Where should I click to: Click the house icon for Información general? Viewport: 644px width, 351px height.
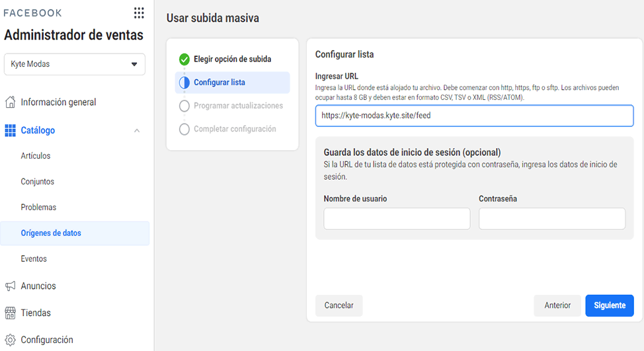[11, 102]
